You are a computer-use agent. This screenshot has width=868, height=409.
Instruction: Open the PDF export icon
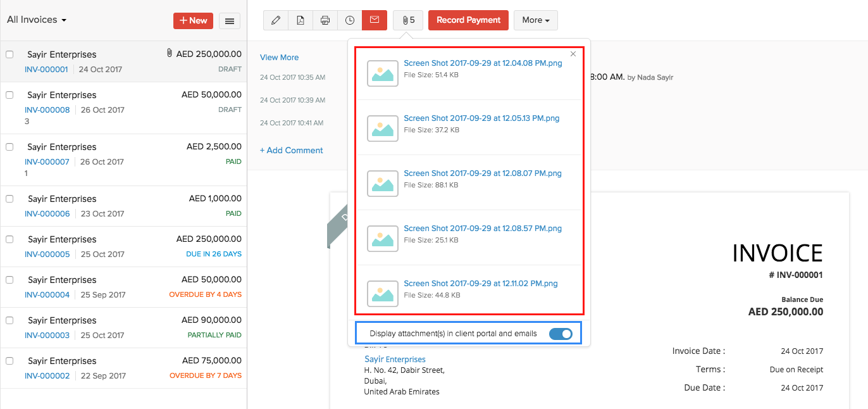click(x=300, y=20)
